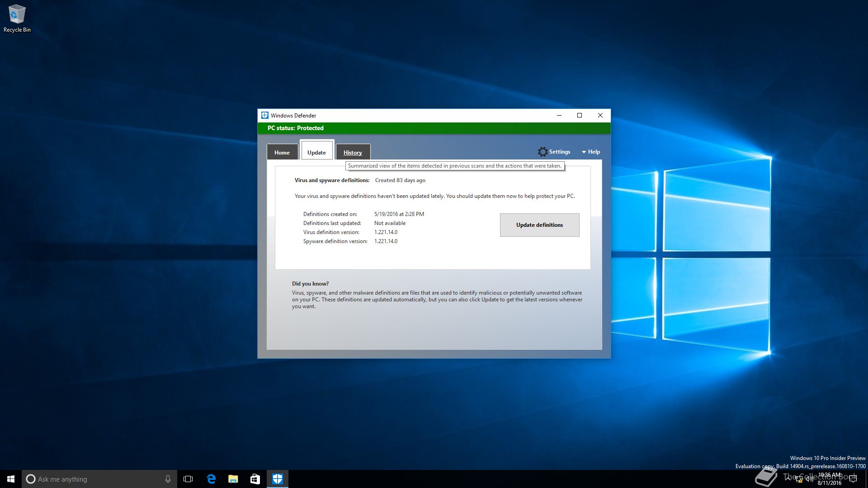This screenshot has height=488, width=868.
Task: Focus the Ask me anything search box
Action: click(x=99, y=479)
